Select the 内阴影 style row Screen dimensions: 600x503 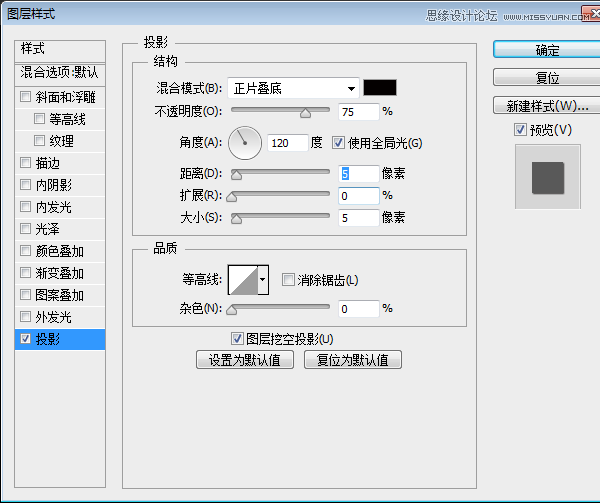click(x=60, y=185)
